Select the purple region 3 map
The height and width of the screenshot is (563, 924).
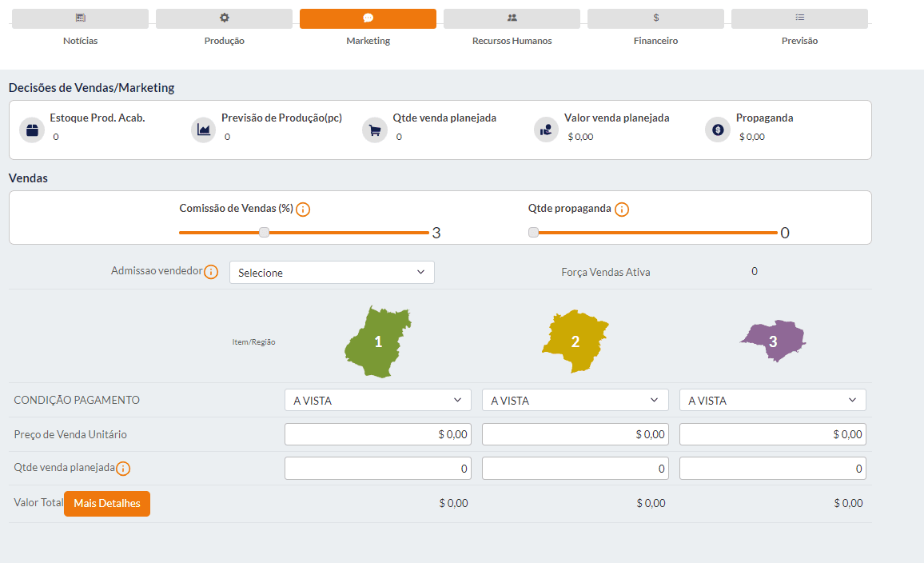click(772, 341)
